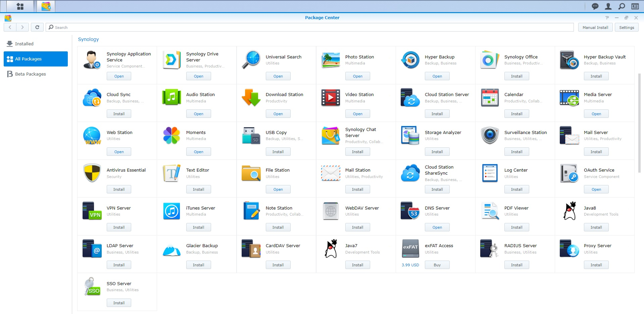Click the Moments package icon
The width and height of the screenshot is (644, 314).
point(171,135)
